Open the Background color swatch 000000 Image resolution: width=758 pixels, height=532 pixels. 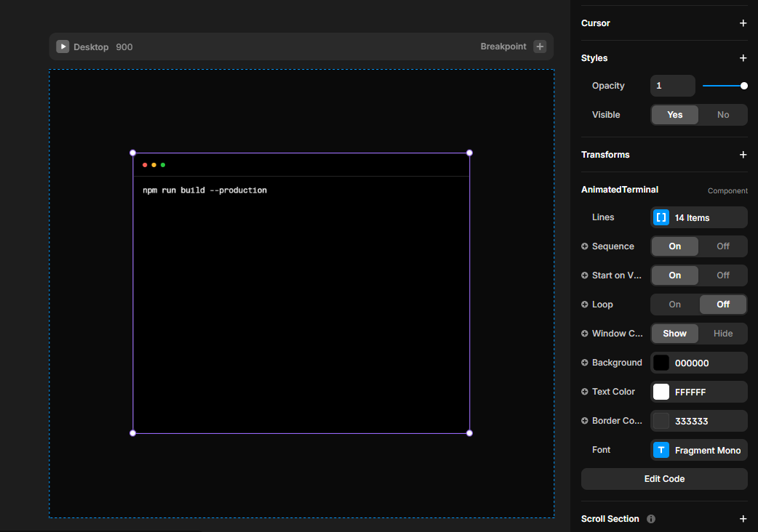661,363
